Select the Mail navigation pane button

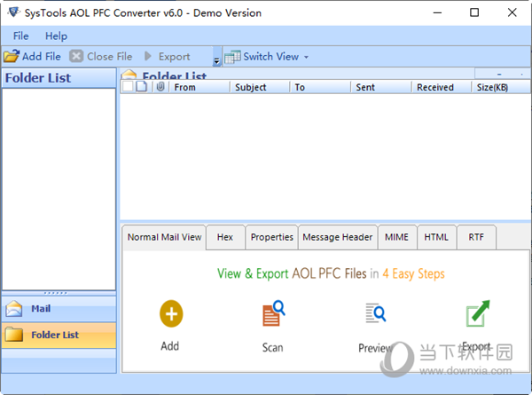(59, 309)
